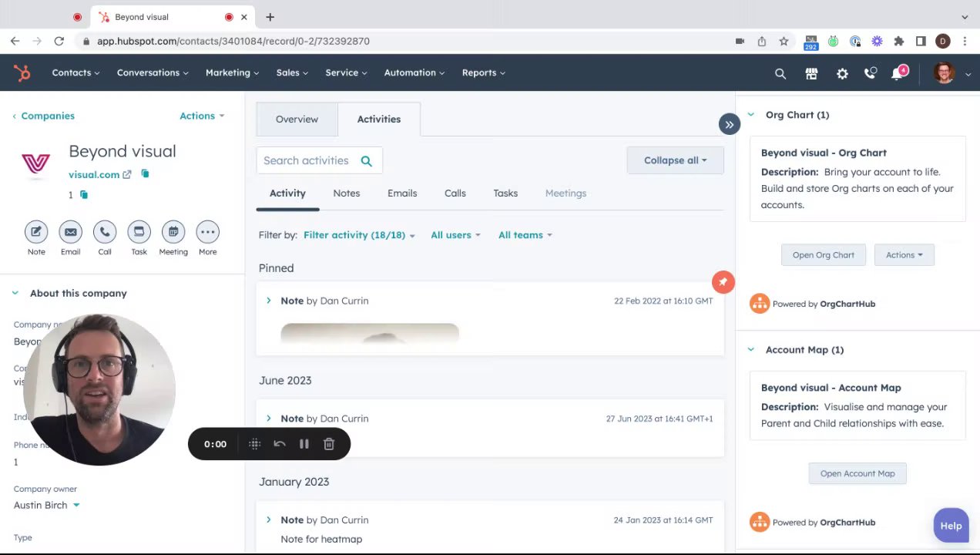Open the Automation menu
This screenshot has width=980, height=555.
pyautogui.click(x=414, y=72)
